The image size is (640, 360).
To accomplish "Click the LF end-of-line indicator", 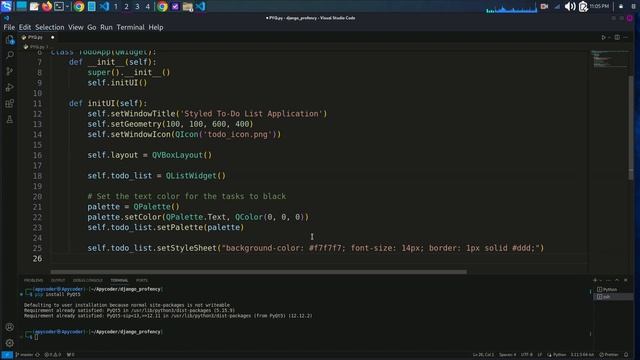I will click(540, 355).
